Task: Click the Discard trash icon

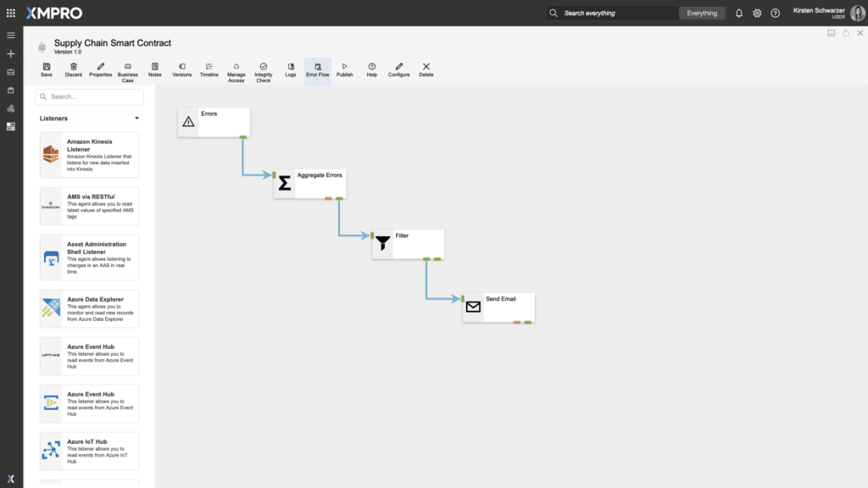Action: [74, 69]
